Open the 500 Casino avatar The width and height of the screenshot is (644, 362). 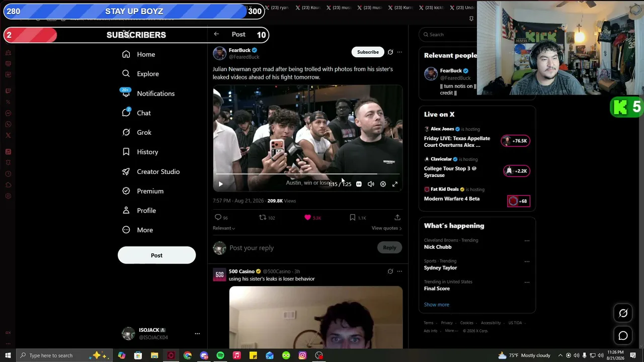219,275
